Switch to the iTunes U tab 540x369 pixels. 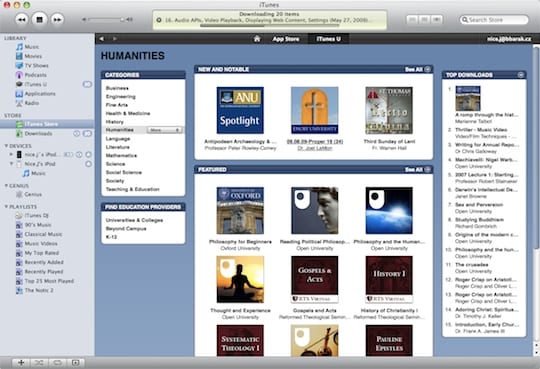328,39
